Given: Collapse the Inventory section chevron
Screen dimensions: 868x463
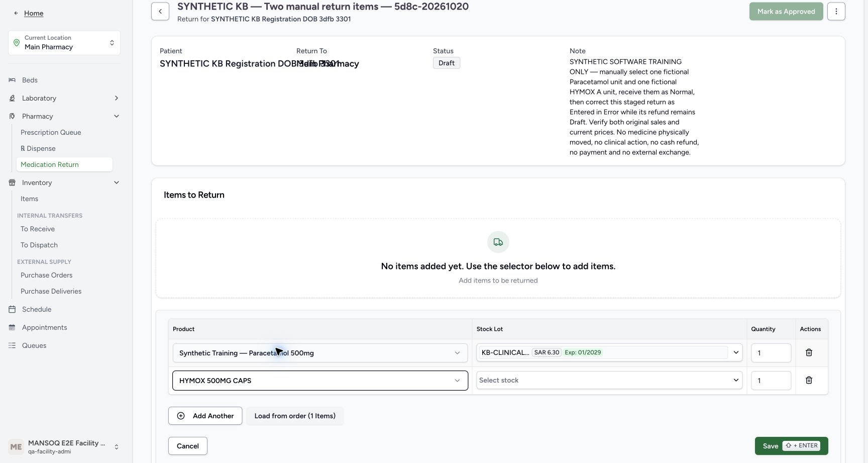Looking at the screenshot, I should 117,182.
